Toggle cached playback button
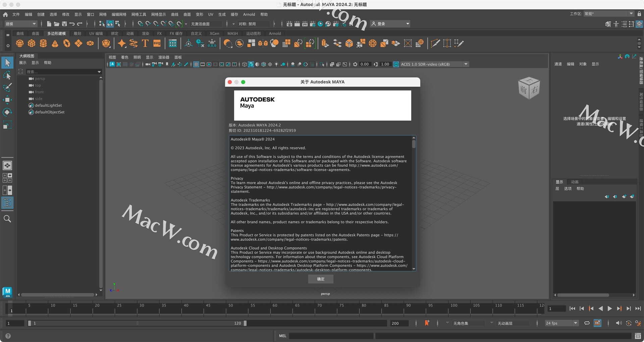 pyautogui.click(x=597, y=323)
